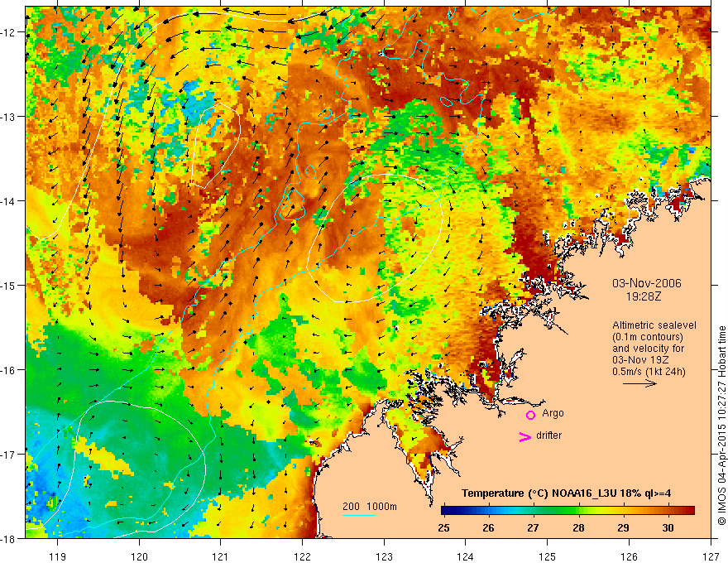Click latitude axis label -15
This screenshot has width=728, height=563.
[9, 285]
